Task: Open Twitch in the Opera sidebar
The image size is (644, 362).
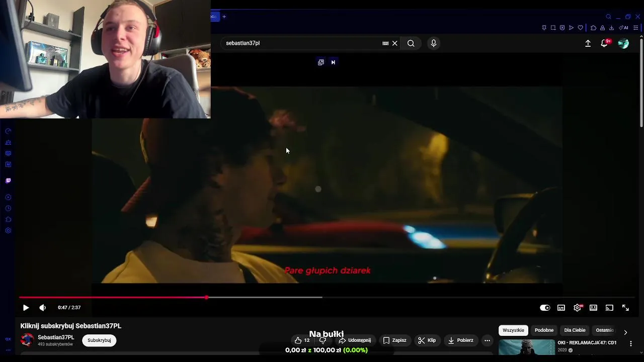Action: click(x=8, y=180)
